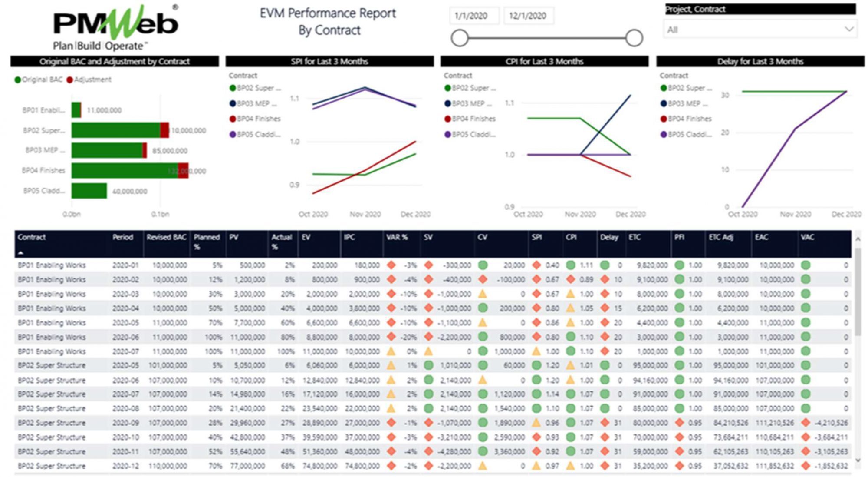Click sort arrow under Contract column header
Screen dimensions: 868x477
20,252
